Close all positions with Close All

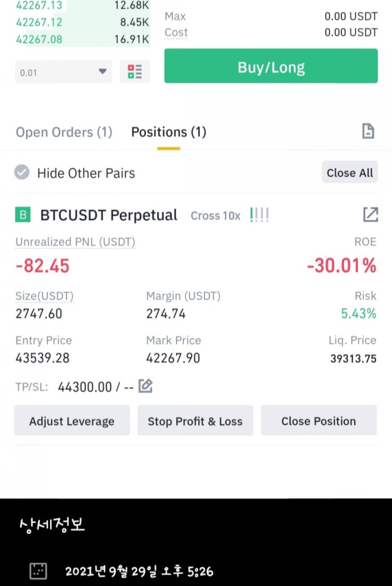pyautogui.click(x=350, y=172)
